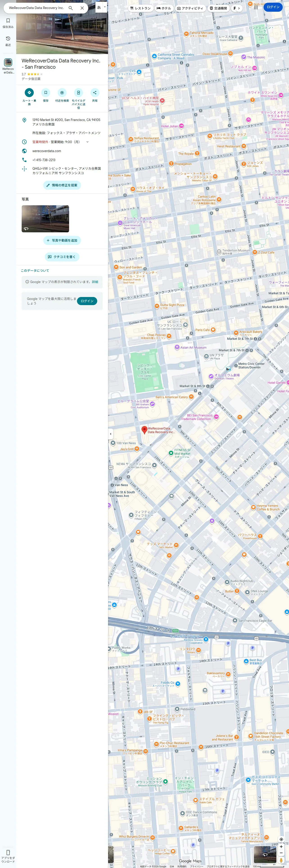The image size is (289, 868).
Task: Open the werecoverdata.com website link
Action: pos(47,151)
